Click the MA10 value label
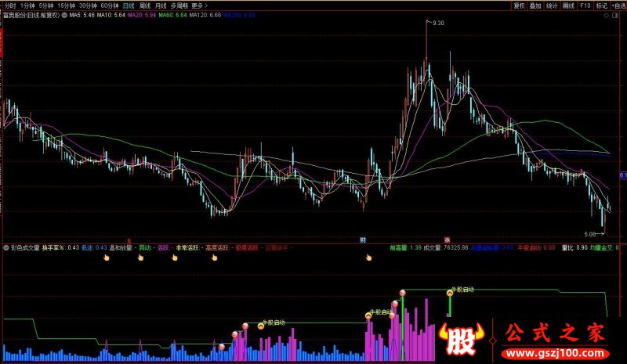627x364 pixels. coord(111,15)
